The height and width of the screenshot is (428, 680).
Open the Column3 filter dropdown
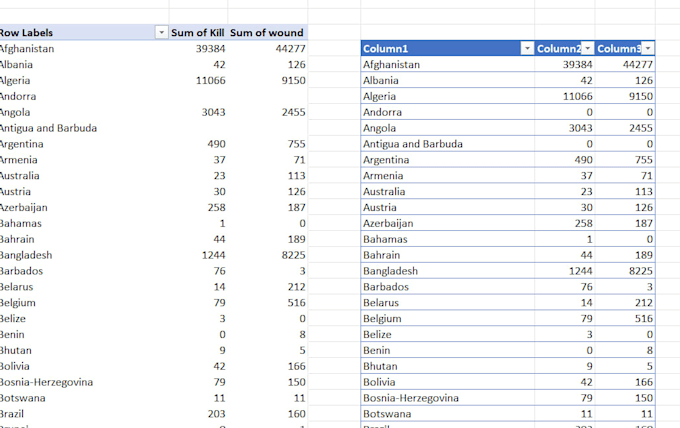(x=647, y=49)
